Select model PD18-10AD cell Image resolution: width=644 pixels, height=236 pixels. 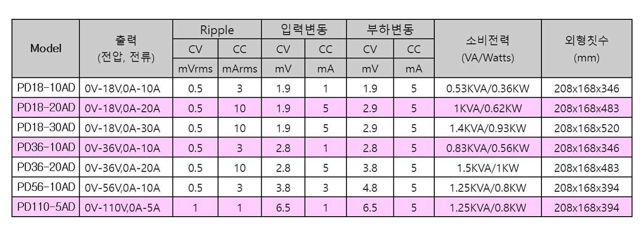[46, 88]
